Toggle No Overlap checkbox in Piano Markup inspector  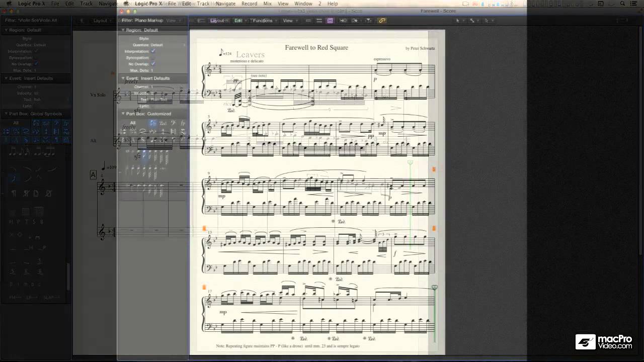point(153,64)
